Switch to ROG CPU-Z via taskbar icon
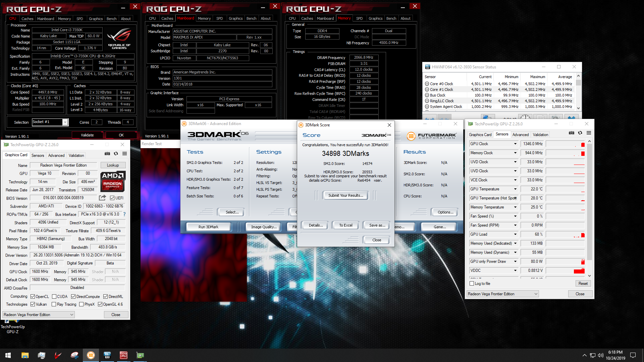The width and height of the screenshot is (644, 362). pos(124,355)
